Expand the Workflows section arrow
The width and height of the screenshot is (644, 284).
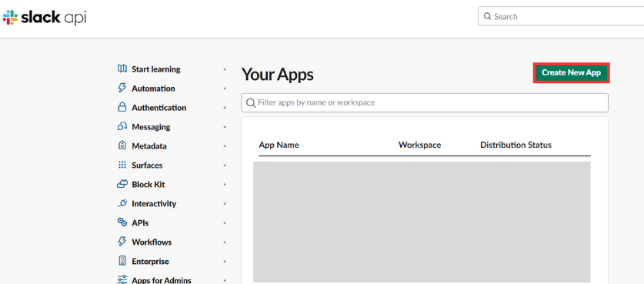point(225,242)
